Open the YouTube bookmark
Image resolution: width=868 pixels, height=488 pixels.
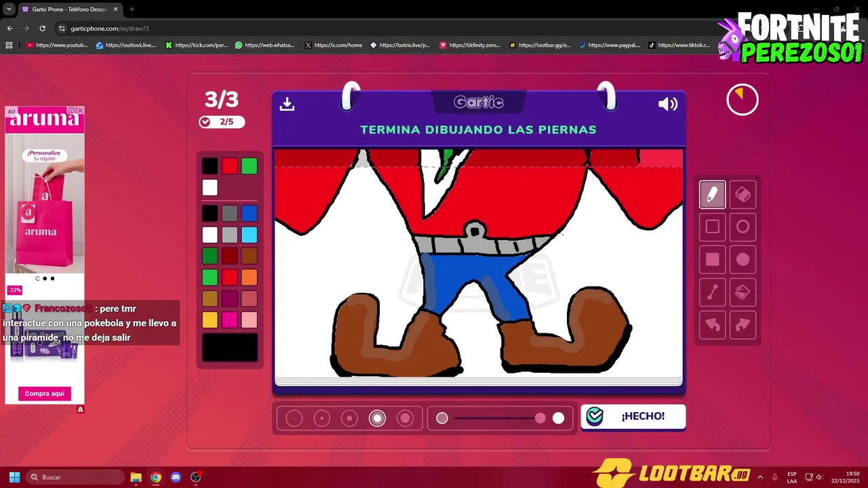(57, 45)
